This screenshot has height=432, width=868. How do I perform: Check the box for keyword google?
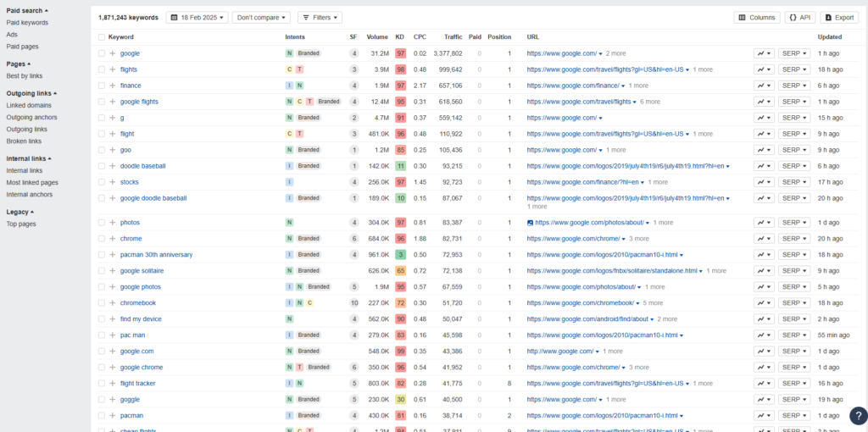[102, 53]
